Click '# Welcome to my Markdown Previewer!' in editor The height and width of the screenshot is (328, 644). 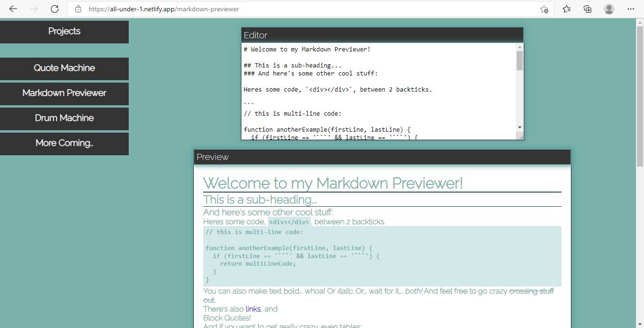pyautogui.click(x=307, y=50)
